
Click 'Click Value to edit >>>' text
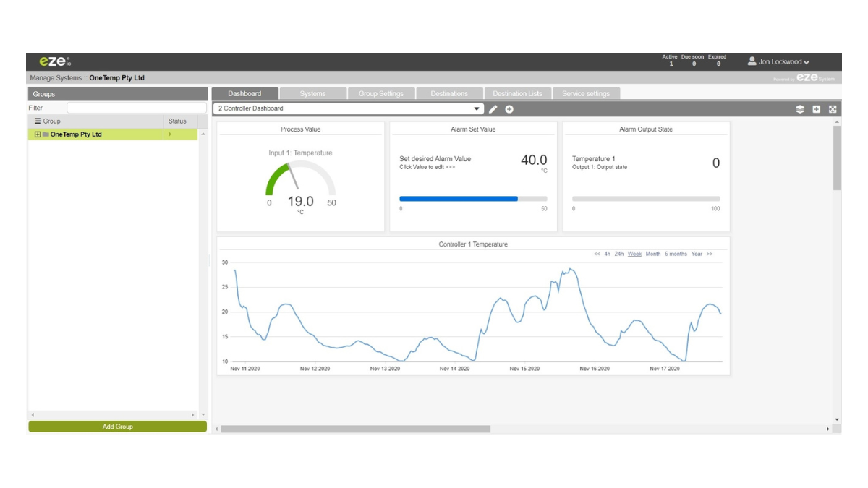[427, 167]
